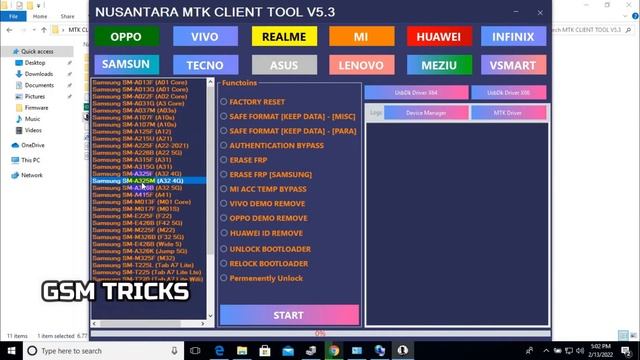Select the HUAWEI brand button
This screenshot has width=640, height=360.
coord(439,37)
